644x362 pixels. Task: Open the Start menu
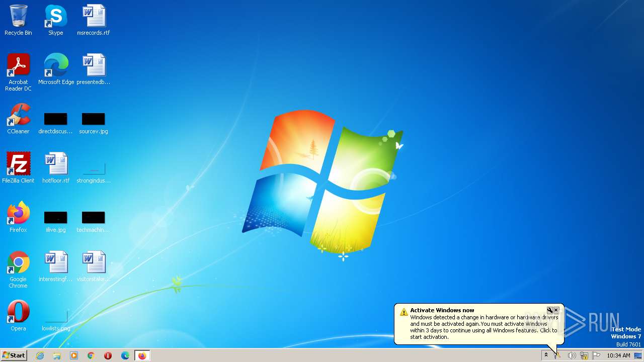pos(14,355)
